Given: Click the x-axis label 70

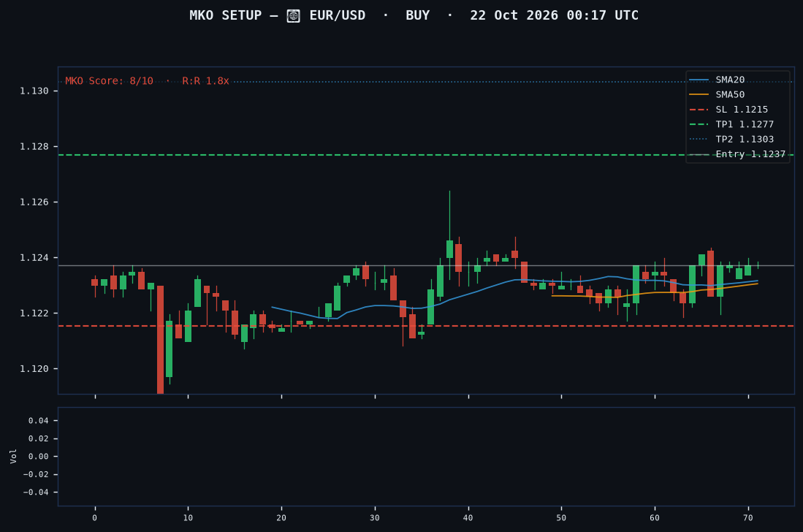Looking at the screenshot, I should tap(748, 518).
